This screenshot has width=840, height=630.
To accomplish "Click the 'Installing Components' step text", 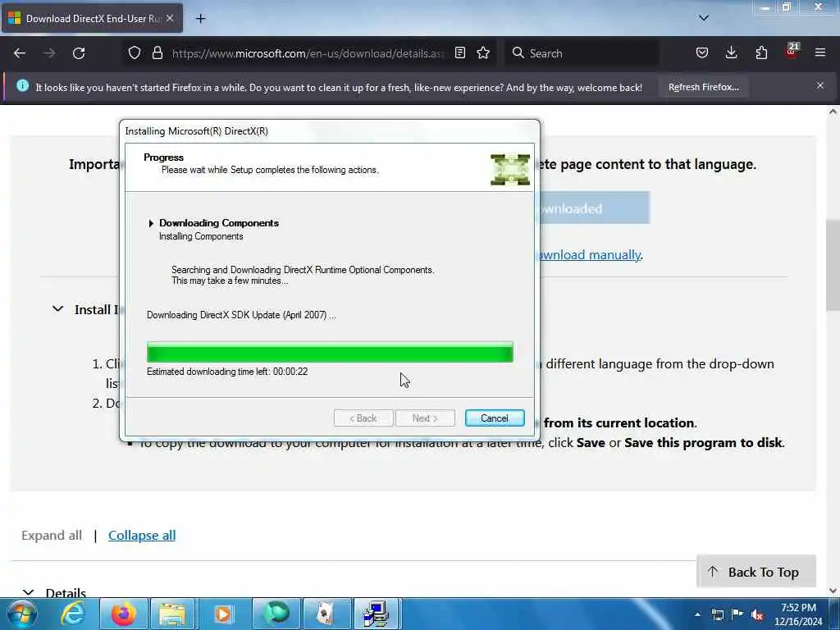I will point(201,236).
